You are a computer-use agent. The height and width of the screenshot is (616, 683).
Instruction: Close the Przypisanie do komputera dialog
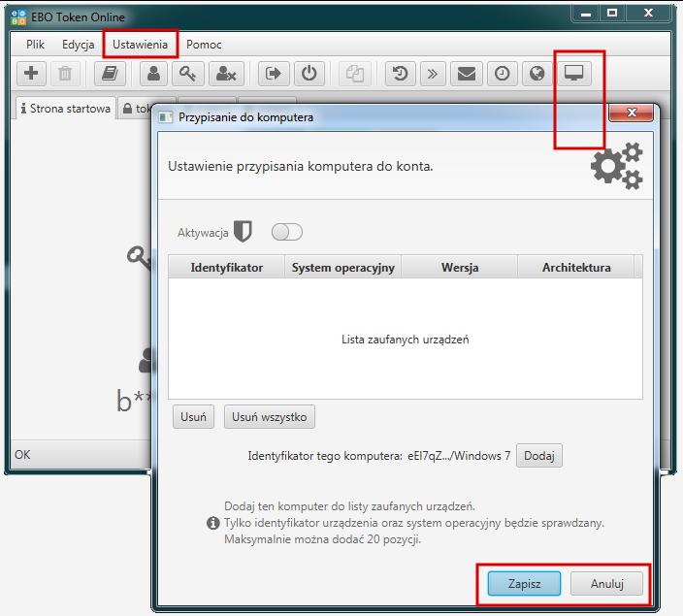click(x=632, y=113)
